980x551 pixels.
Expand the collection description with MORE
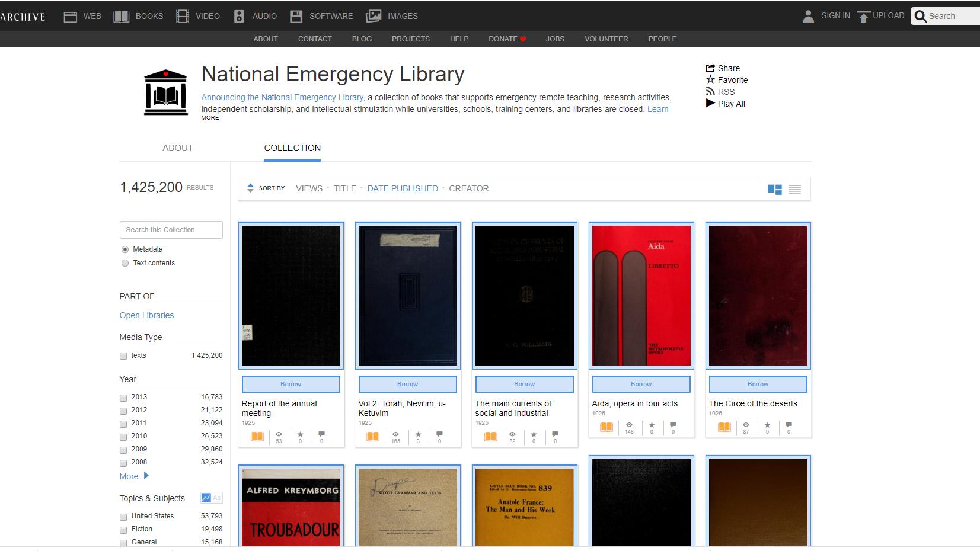point(210,118)
